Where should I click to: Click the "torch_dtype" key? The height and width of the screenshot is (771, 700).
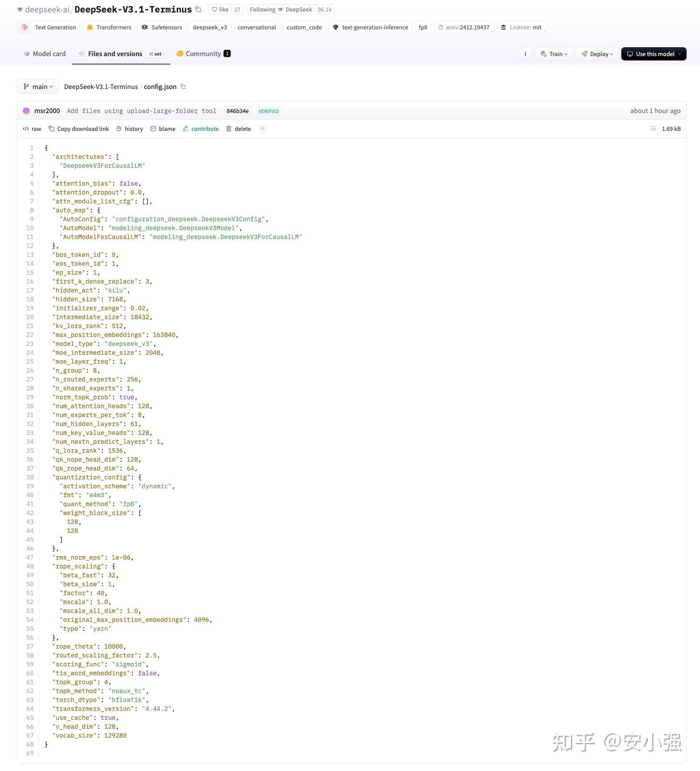point(76,700)
